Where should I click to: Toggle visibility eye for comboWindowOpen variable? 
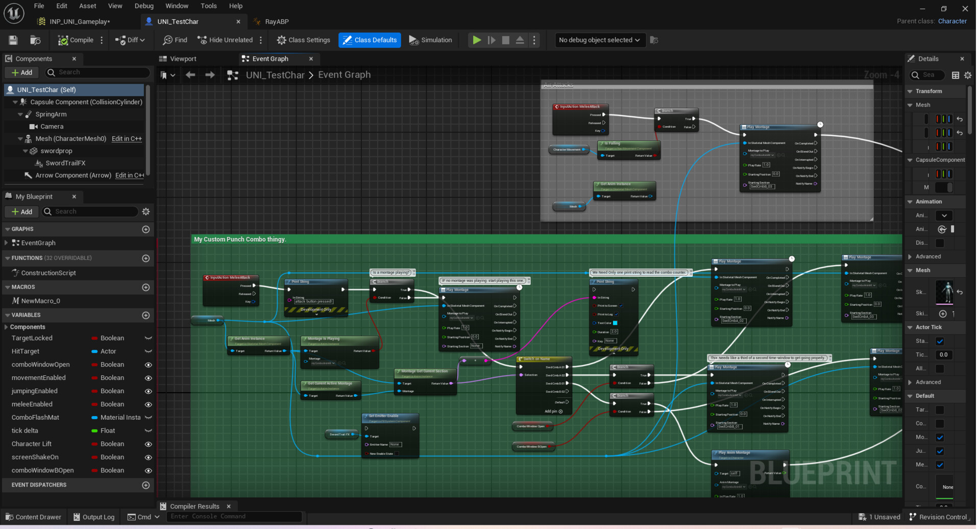(x=148, y=365)
